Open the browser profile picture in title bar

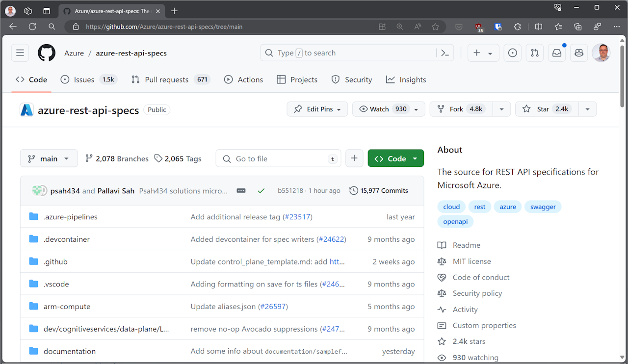click(x=10, y=11)
